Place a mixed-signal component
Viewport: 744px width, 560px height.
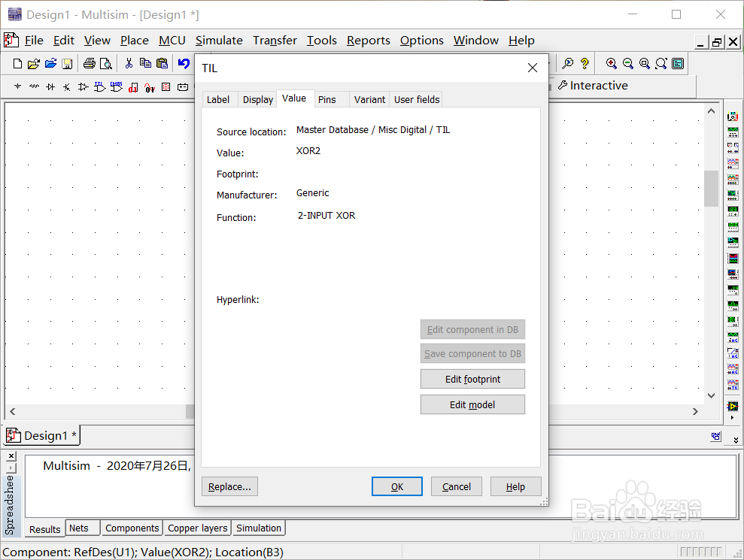(150, 87)
